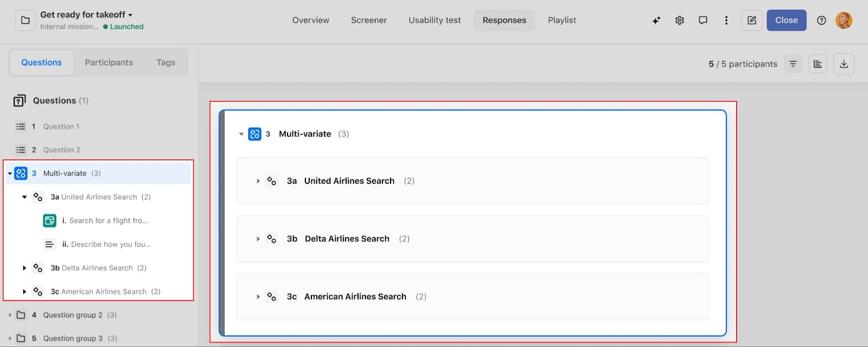Click the AI sparkle icon in header

click(x=656, y=20)
